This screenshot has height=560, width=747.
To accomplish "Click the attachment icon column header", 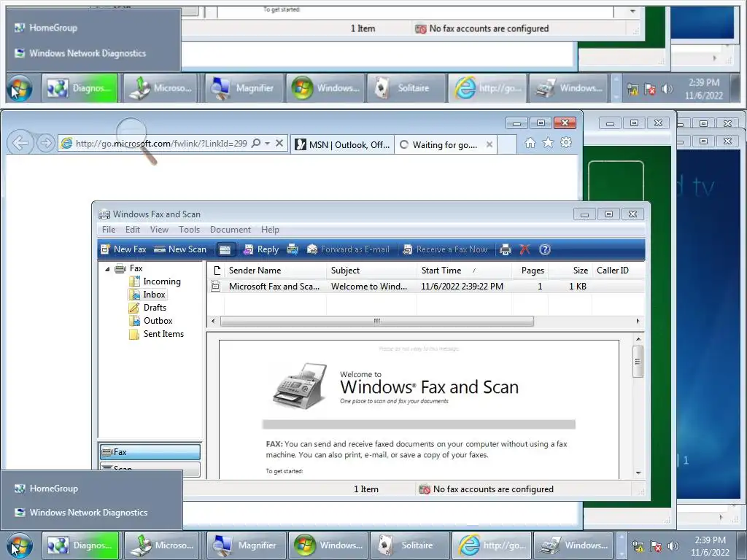I will point(217,271).
